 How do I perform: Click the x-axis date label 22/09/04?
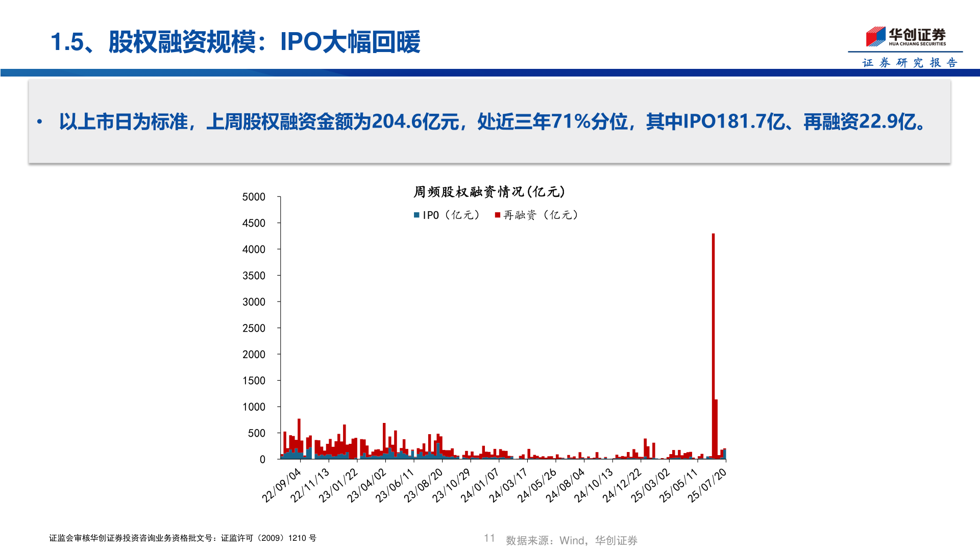click(282, 486)
